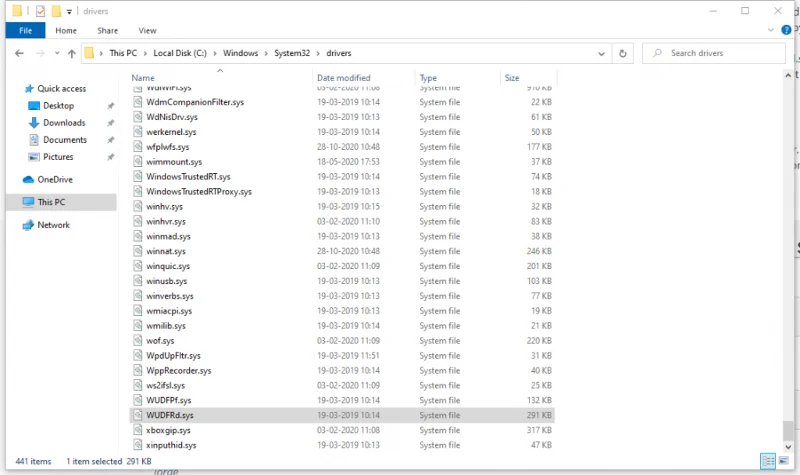Viewport: 800px width, 475px height.
Task: Select Windows breadcrumb segment
Action: [x=240, y=53]
